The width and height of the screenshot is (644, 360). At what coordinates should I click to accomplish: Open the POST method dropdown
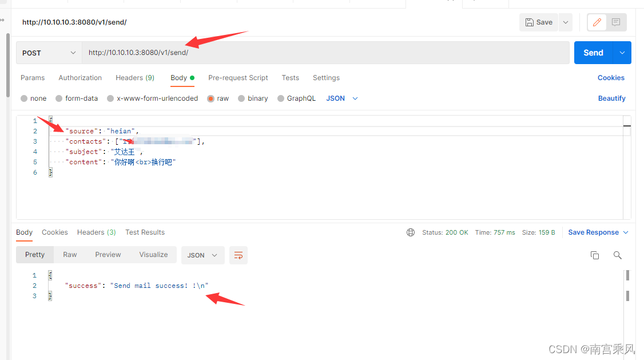tap(49, 53)
